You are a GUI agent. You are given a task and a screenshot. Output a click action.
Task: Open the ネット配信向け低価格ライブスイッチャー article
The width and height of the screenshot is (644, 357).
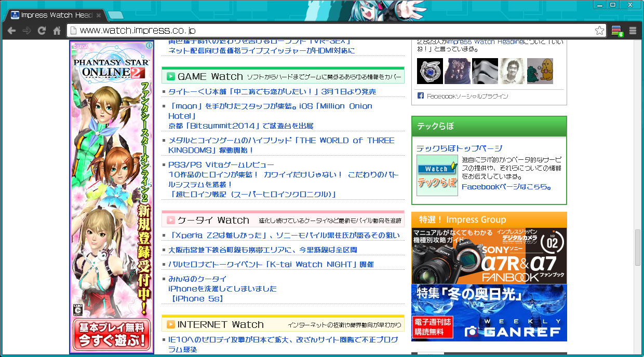tap(262, 51)
